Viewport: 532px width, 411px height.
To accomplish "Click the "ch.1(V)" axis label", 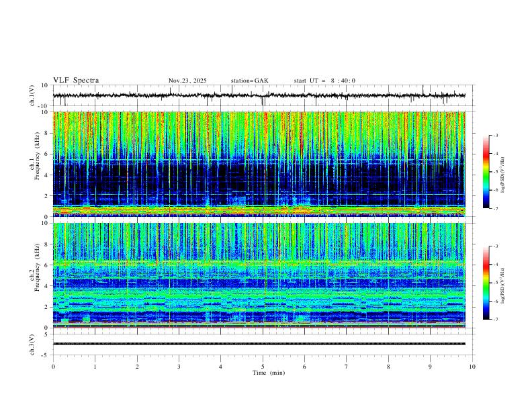I will tap(32, 95).
